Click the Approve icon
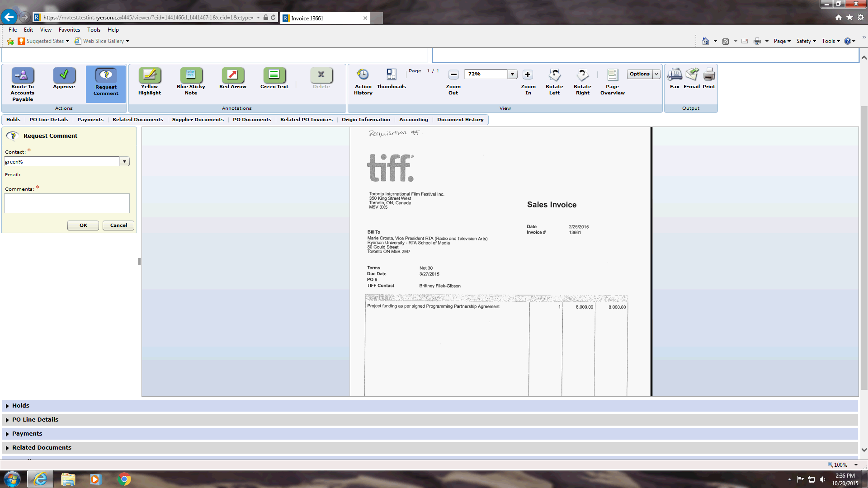The width and height of the screenshot is (868, 488). pos(64,75)
